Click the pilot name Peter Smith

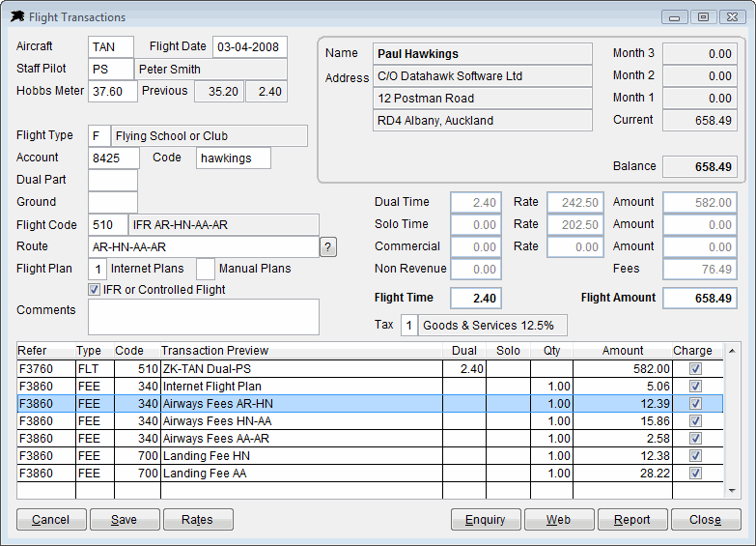coord(210,69)
